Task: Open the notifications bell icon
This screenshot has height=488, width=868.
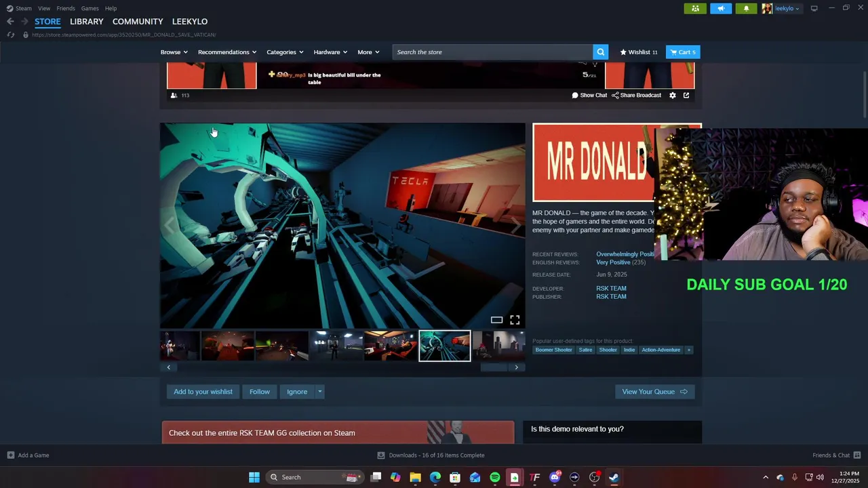Action: click(746, 8)
